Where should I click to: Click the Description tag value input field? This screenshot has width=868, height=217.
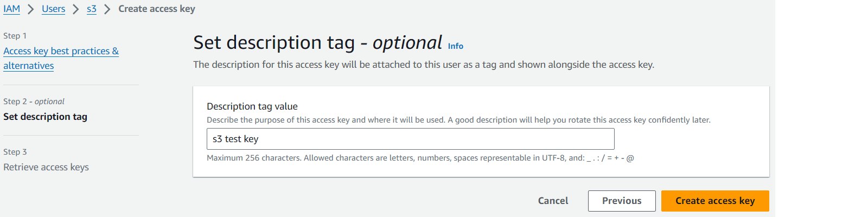coord(410,139)
